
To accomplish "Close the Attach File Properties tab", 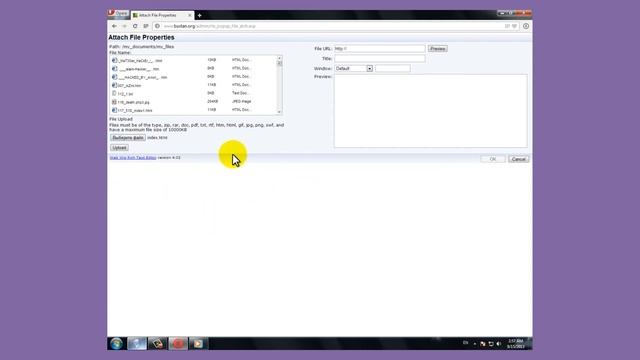I will 189,15.
